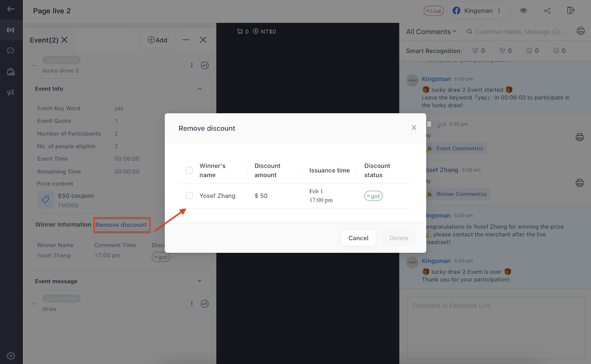The width and height of the screenshot is (591, 364).
Task: Click the got status badge in dialog
Action: [x=373, y=196]
